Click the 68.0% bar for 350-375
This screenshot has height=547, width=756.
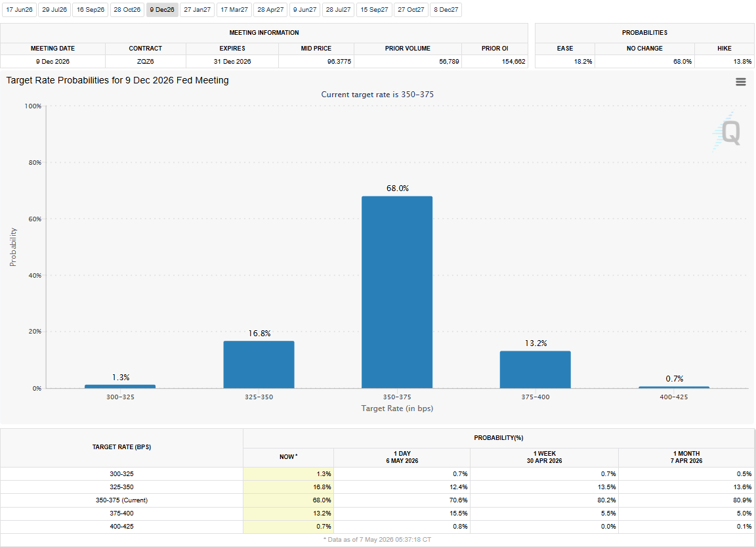(397, 292)
